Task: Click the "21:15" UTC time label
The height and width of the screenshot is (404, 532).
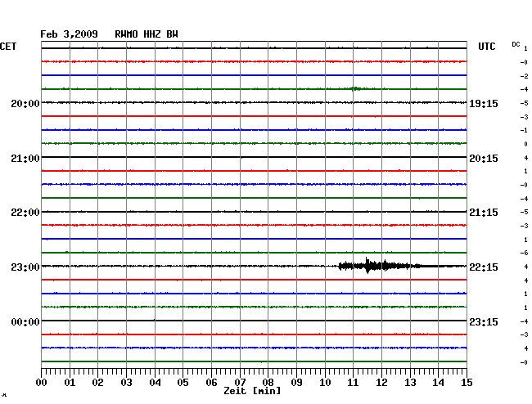Action: [484, 213]
